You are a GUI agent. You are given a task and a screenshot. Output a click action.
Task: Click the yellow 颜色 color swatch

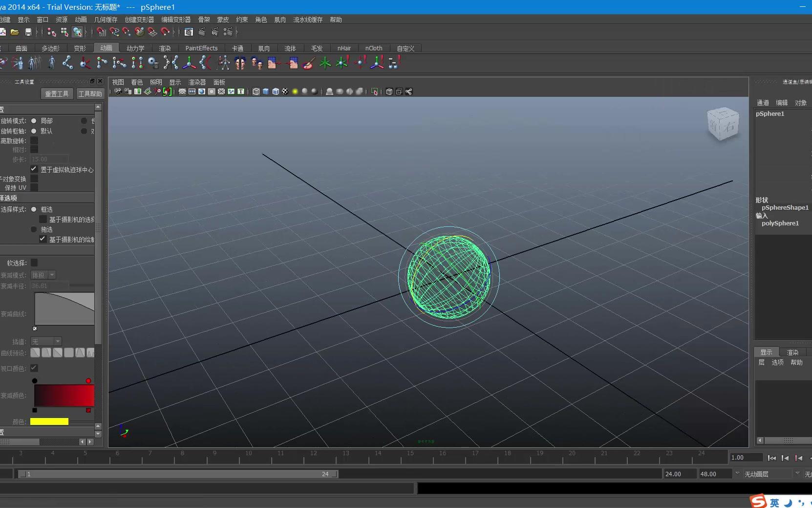(x=49, y=421)
